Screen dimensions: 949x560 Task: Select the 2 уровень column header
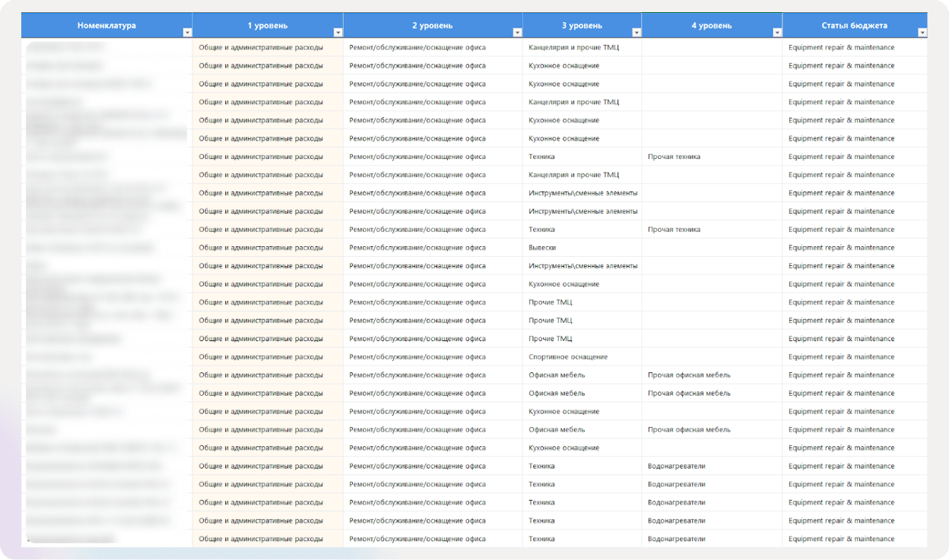[432, 26]
